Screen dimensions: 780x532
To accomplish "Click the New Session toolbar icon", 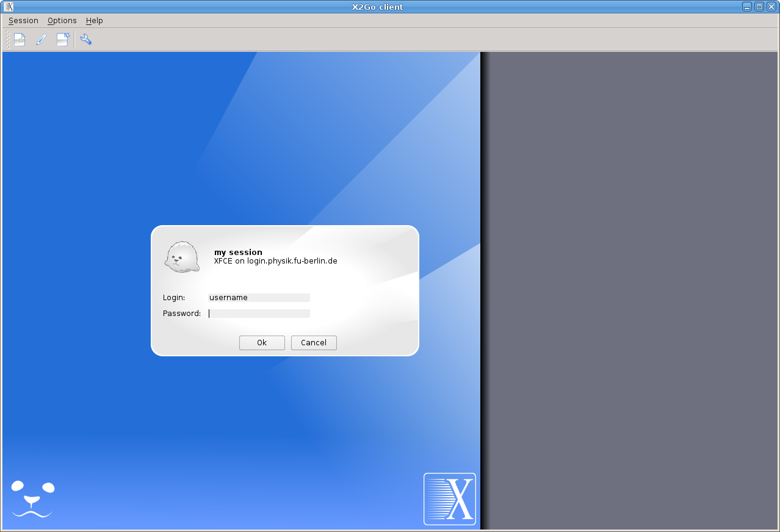I will (20, 40).
